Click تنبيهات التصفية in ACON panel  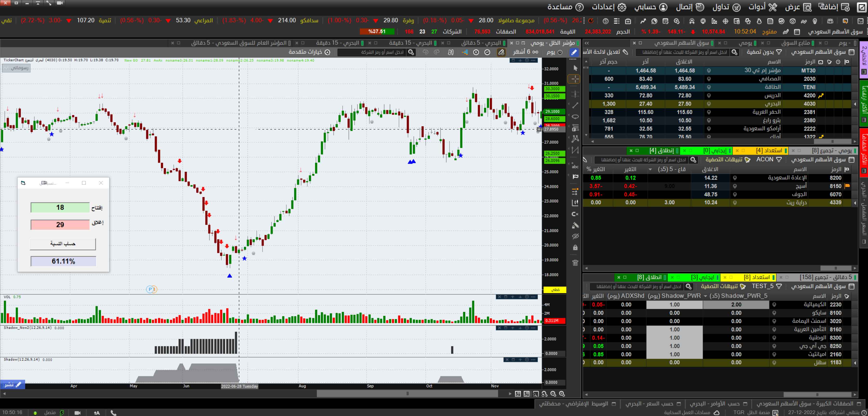pyautogui.click(x=728, y=159)
